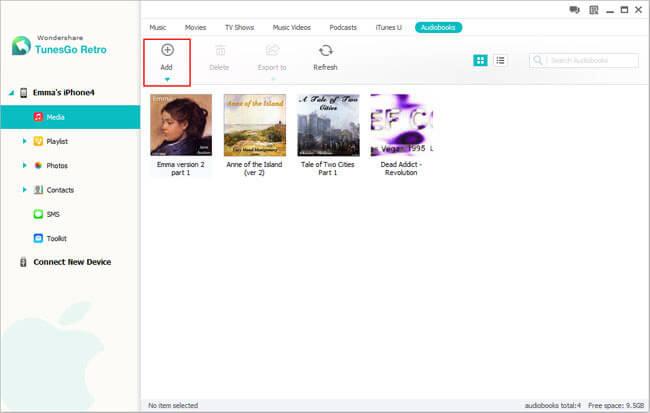Click the Contacts people icon
Screen dimensions: 650x413
pos(38,190)
